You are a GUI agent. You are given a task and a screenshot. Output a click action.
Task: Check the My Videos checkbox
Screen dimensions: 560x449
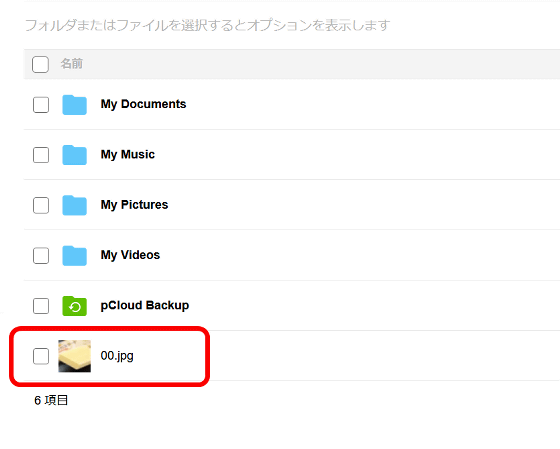41,256
